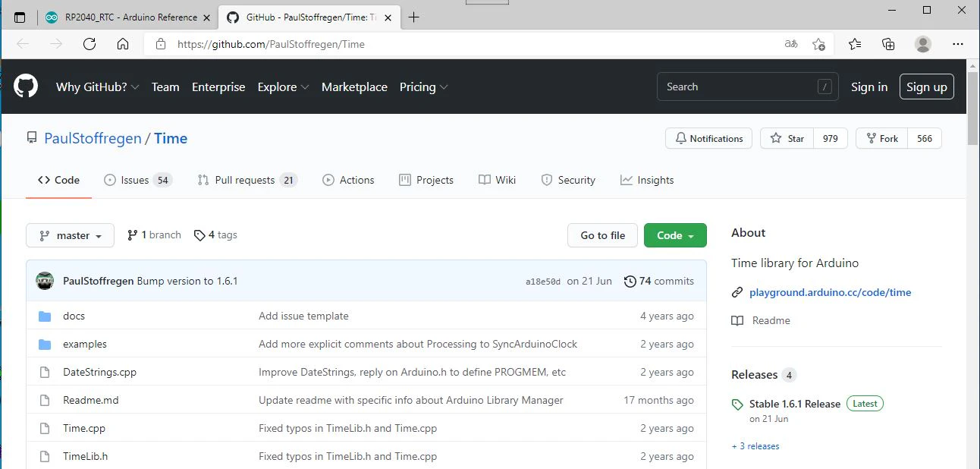Viewport: 980px width, 469px height.
Task: Click the browser address bar URL
Action: pyautogui.click(x=271, y=44)
